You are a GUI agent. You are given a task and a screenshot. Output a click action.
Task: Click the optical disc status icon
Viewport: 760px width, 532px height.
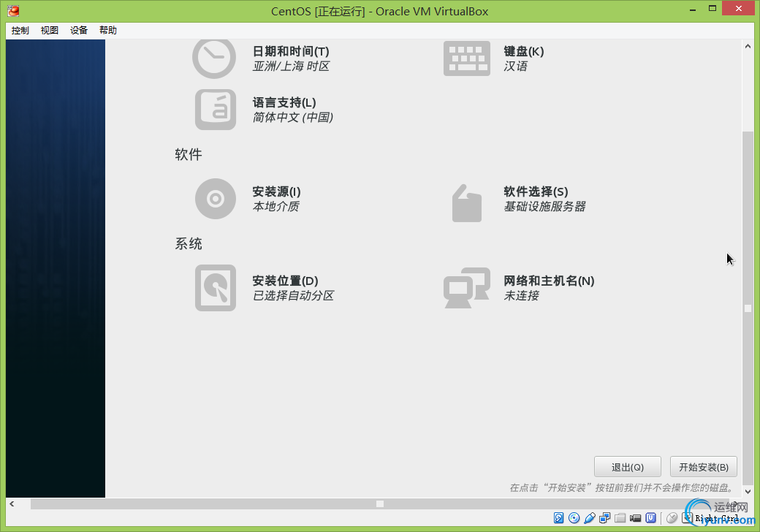point(574,518)
